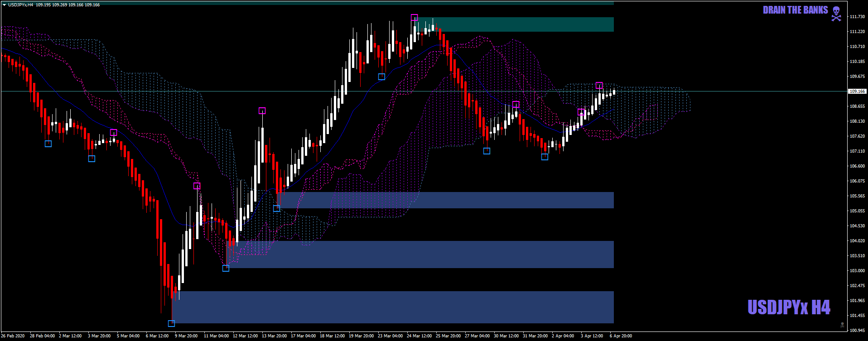
Task: Select the magenta marker near 107.7 around 4 Mar
Action: click(113, 132)
